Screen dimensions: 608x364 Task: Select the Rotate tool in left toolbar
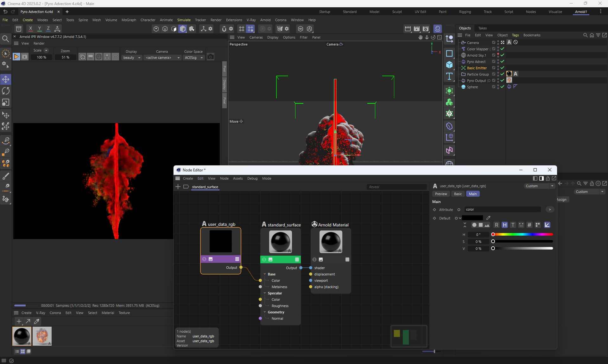[6, 91]
